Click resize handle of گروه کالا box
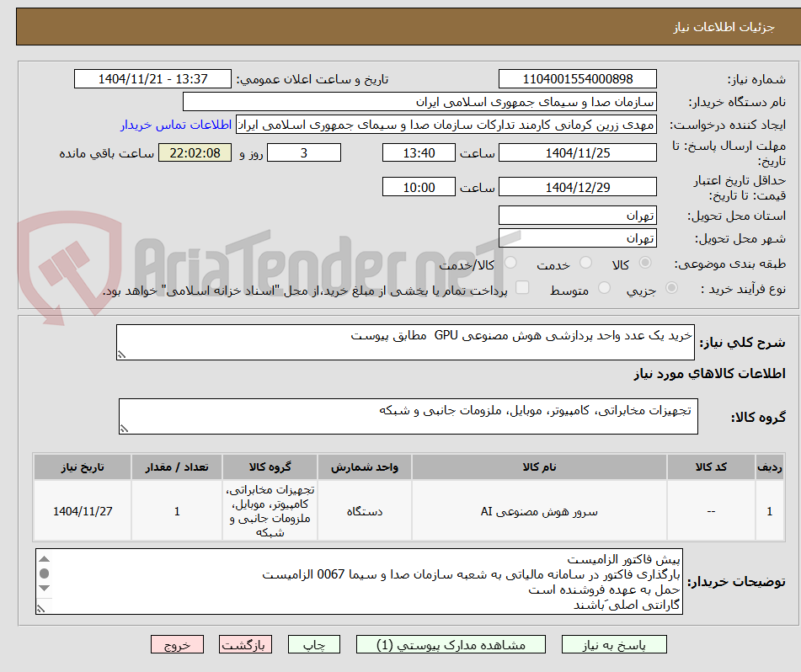The image size is (801, 672). [x=124, y=429]
